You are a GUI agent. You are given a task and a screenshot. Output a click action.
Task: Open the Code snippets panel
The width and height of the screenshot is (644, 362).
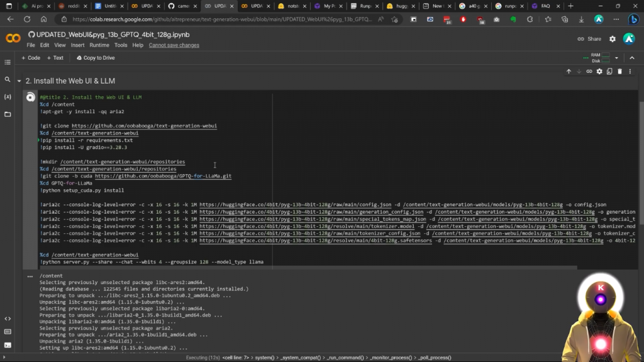pos(8,319)
